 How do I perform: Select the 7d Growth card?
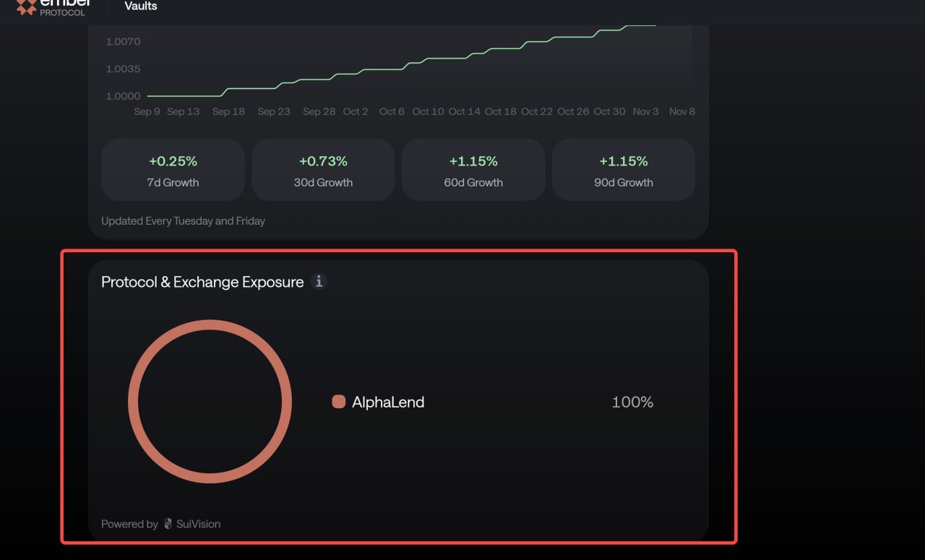tap(173, 170)
